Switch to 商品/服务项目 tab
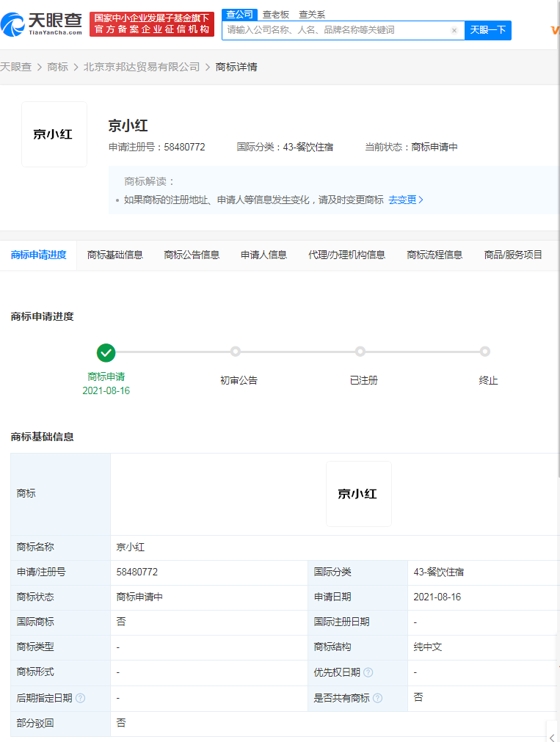Viewport: 560px width, 742px height. click(513, 255)
